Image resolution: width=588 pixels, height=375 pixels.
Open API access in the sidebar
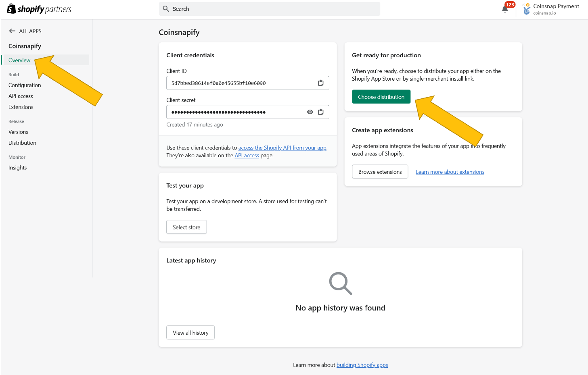21,96
